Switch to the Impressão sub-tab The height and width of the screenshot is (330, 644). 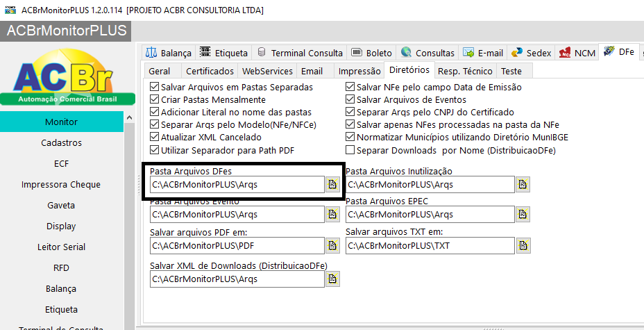(359, 71)
